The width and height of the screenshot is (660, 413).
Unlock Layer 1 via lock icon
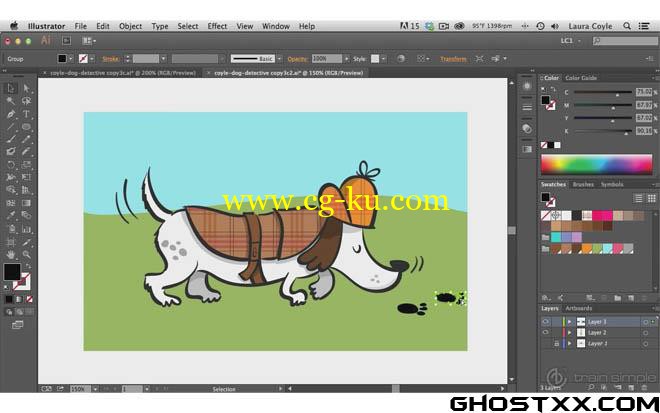(556, 344)
